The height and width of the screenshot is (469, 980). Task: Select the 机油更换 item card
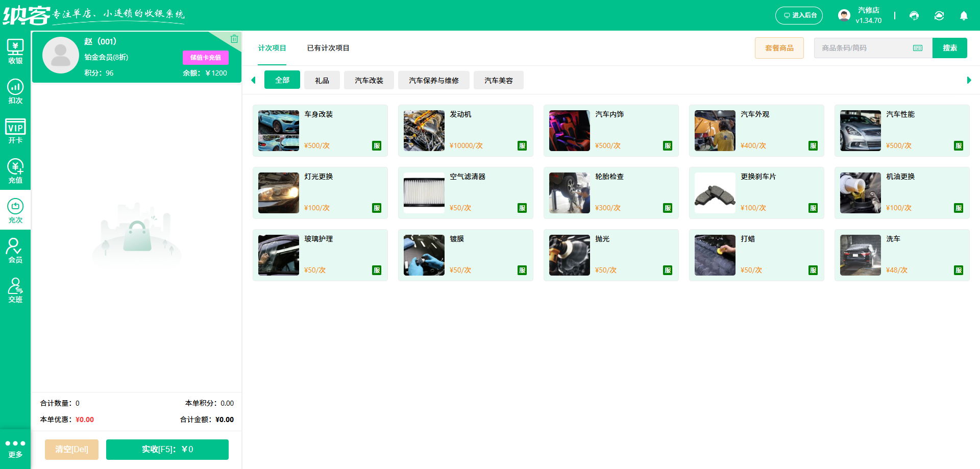(x=902, y=193)
